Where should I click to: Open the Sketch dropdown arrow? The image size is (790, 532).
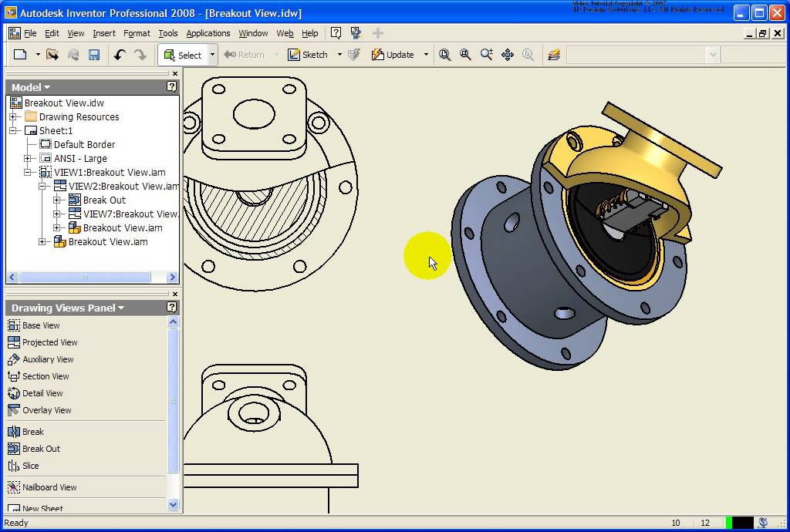click(339, 55)
